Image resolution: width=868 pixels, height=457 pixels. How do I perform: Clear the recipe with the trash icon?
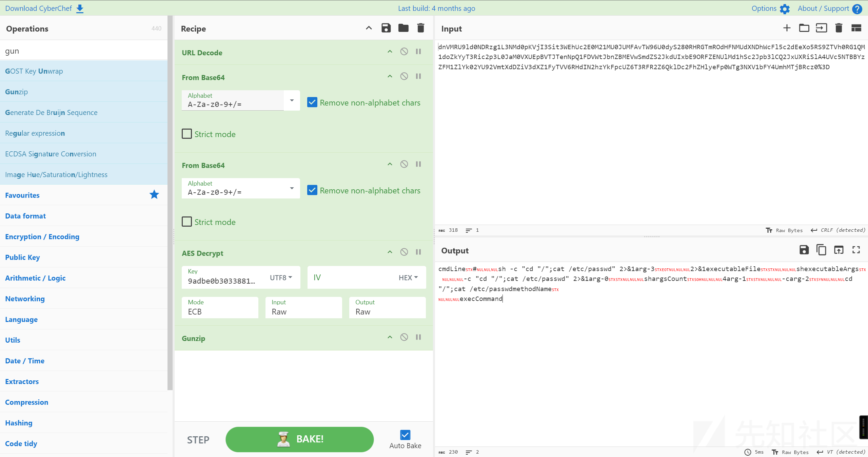point(420,28)
